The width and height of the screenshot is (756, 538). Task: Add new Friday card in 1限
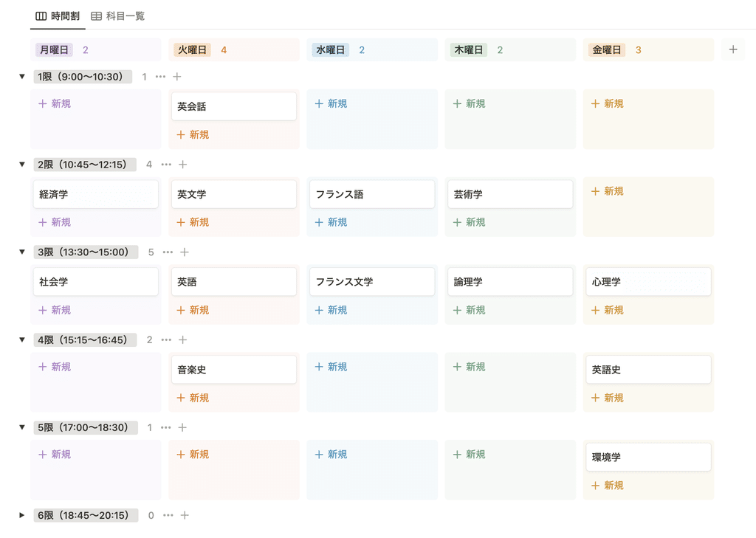click(x=607, y=103)
